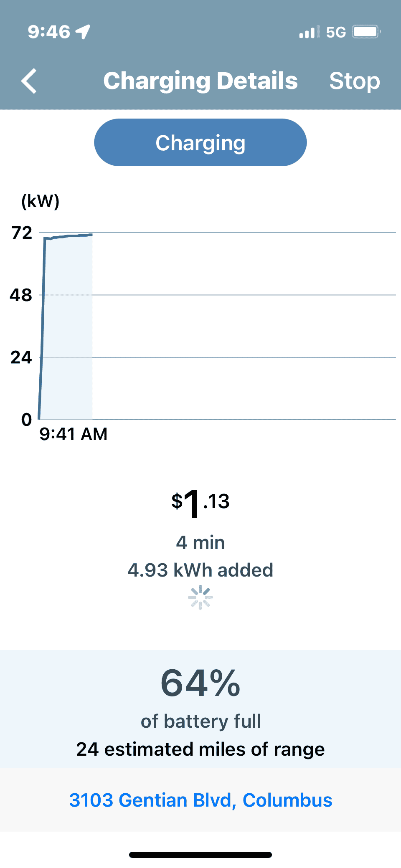Tap the loading spinner below kWh added
Screen dimensions: 401x868
click(200, 597)
